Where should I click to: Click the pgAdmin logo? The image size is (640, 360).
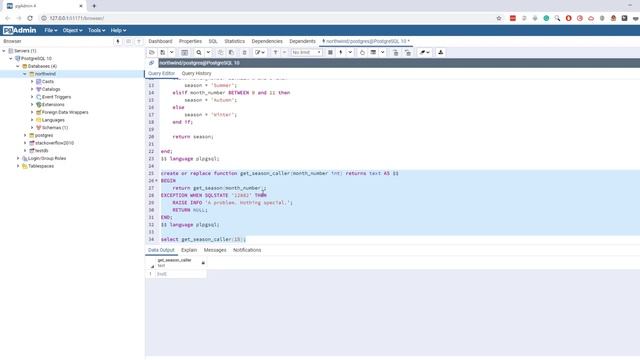click(x=19, y=30)
